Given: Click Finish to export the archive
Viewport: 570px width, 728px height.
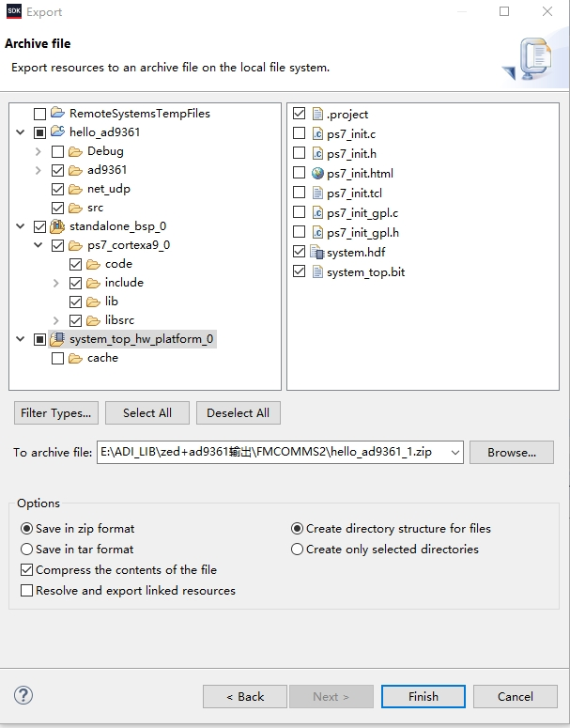Looking at the screenshot, I should tap(424, 696).
